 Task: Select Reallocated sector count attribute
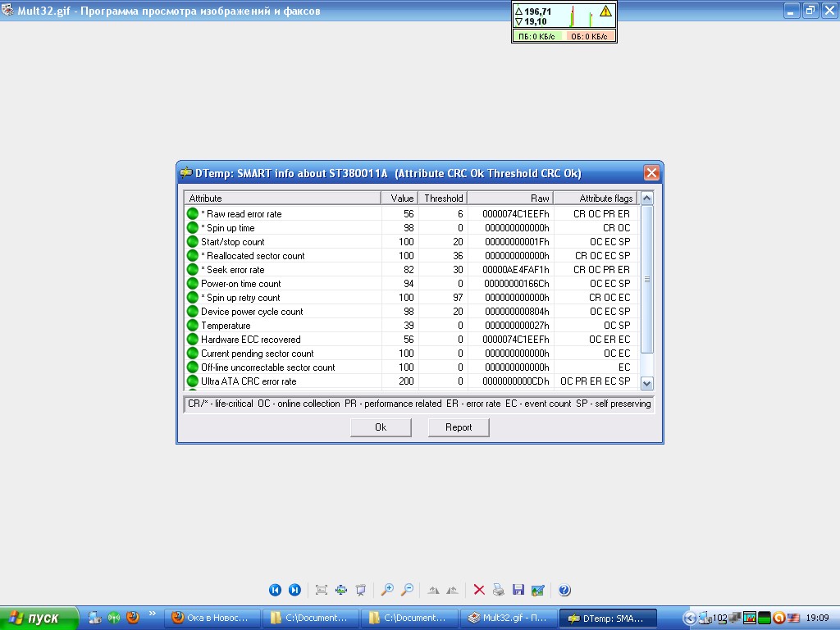pyautogui.click(x=412, y=256)
